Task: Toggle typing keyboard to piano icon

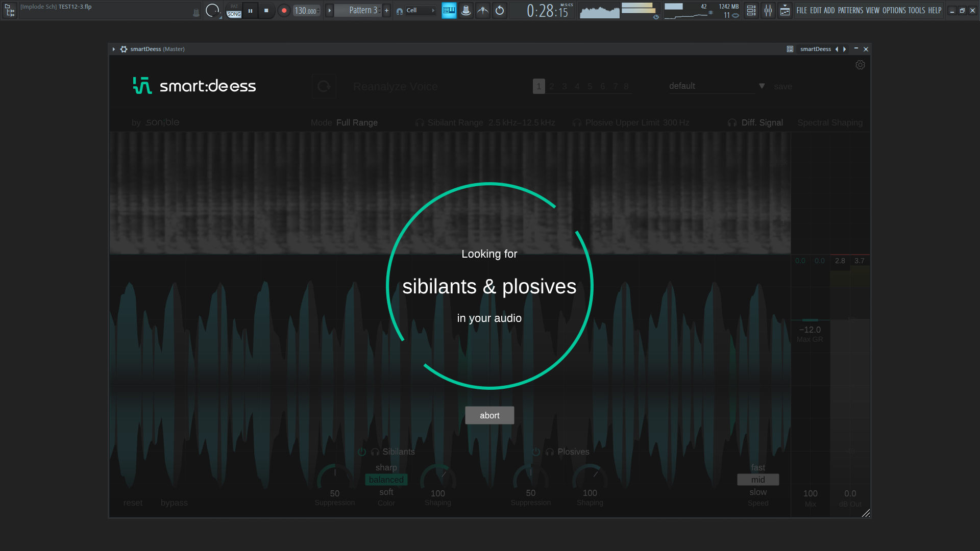Action: point(449,10)
